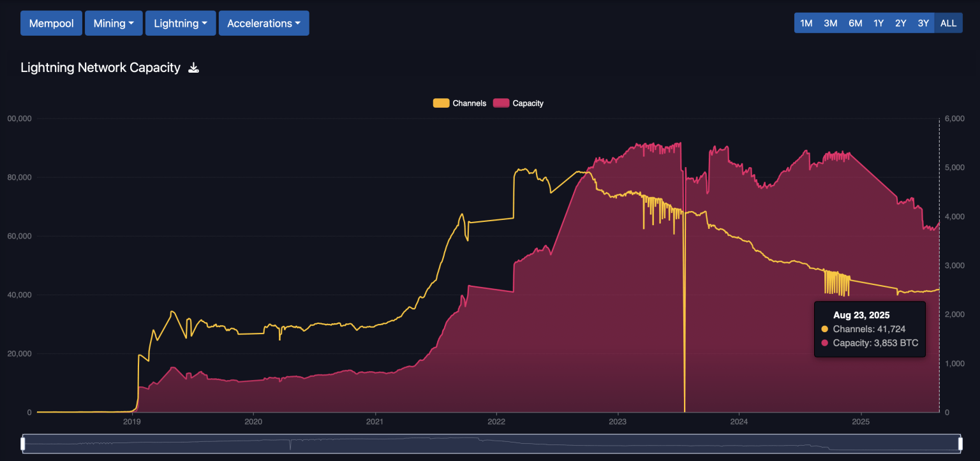The height and width of the screenshot is (461, 980).
Task: Open the Mining dropdown caret
Action: 131,23
